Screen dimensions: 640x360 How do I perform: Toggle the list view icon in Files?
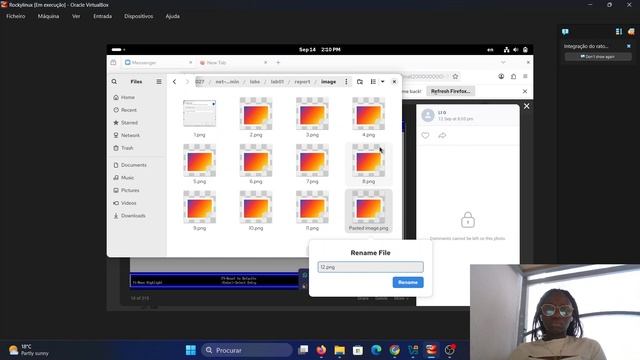(373, 82)
